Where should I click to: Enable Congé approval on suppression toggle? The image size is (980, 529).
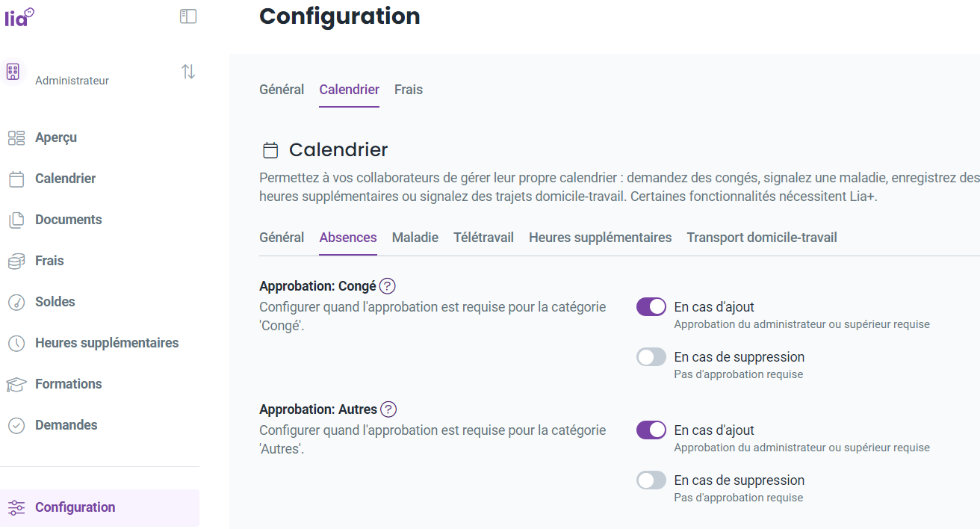pos(651,357)
